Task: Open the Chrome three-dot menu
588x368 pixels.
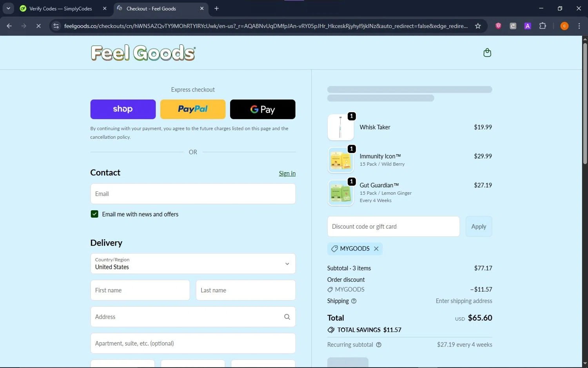Action: tap(579, 26)
